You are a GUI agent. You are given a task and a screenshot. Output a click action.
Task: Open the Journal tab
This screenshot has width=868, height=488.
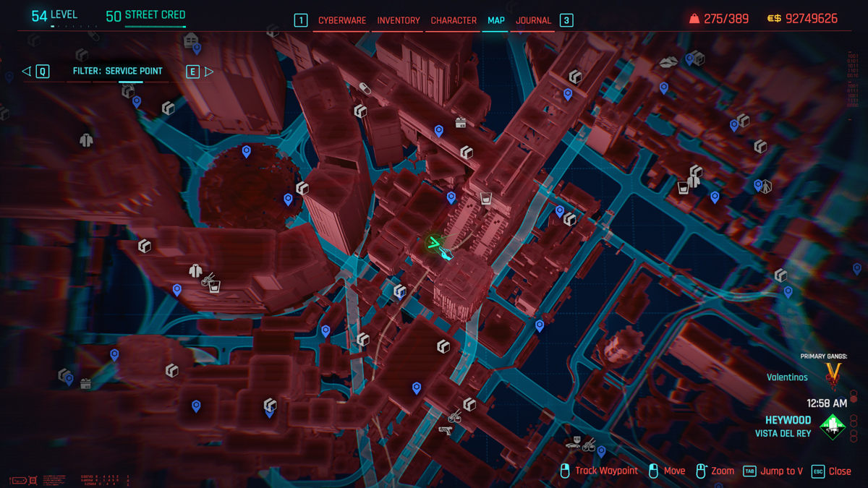533,20
